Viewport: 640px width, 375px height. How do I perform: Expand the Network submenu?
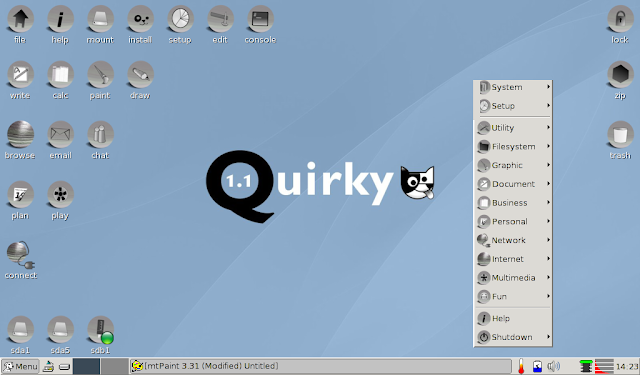(513, 240)
